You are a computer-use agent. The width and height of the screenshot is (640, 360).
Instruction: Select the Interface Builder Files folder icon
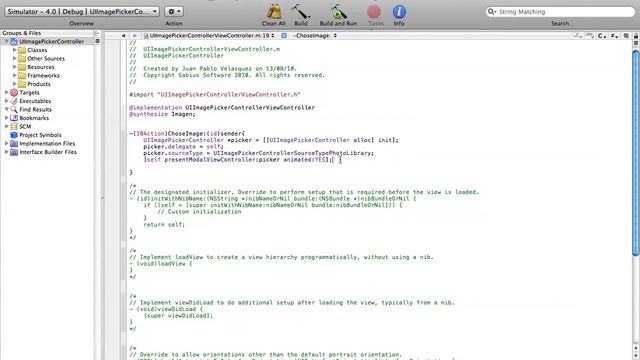(x=14, y=152)
